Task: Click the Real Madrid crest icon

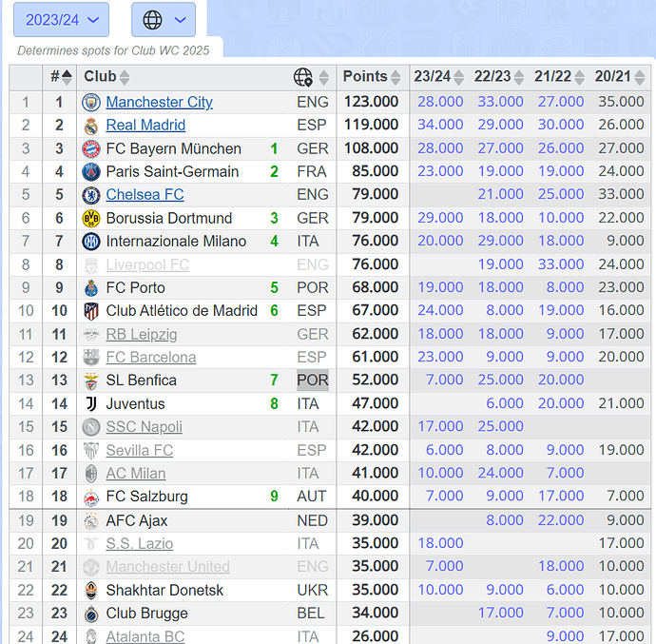Action: pyautogui.click(x=91, y=126)
